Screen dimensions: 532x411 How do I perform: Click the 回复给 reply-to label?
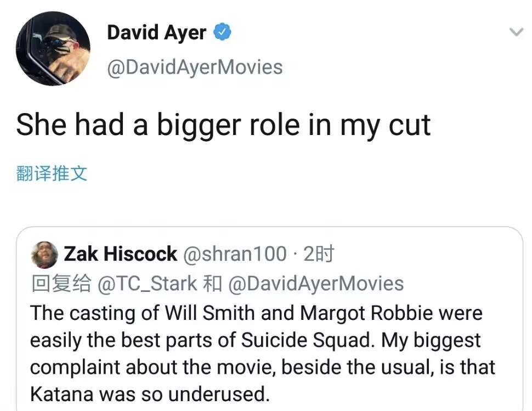click(61, 284)
